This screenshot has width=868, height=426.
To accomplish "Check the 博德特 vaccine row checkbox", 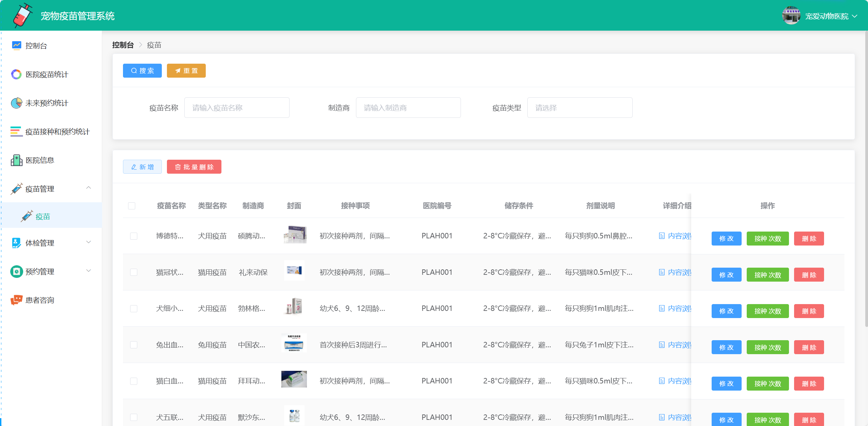I will tap(134, 236).
